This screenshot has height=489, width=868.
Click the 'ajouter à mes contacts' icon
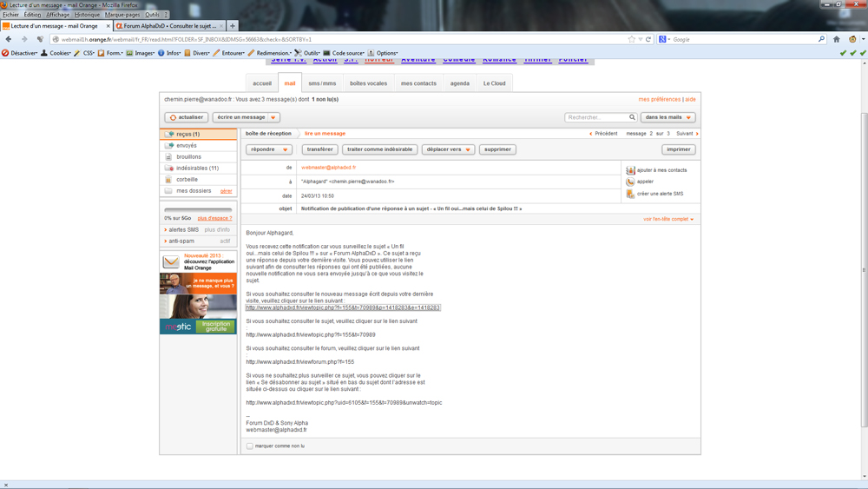(630, 170)
